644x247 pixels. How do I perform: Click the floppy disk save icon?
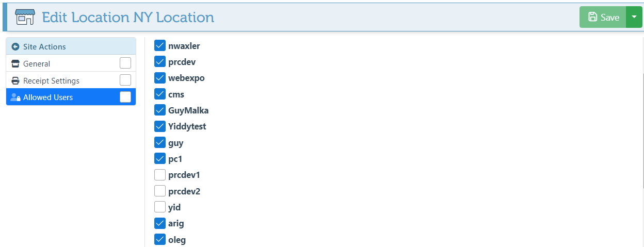(x=593, y=17)
